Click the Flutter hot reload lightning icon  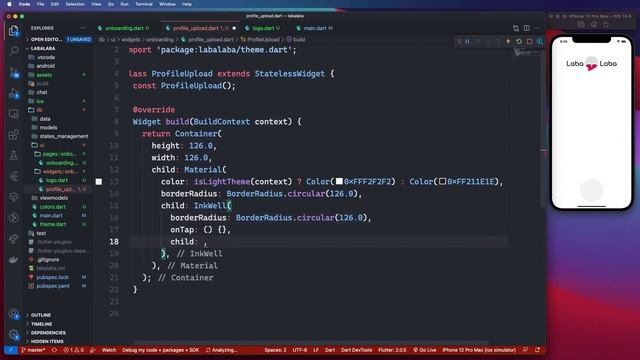508,42
